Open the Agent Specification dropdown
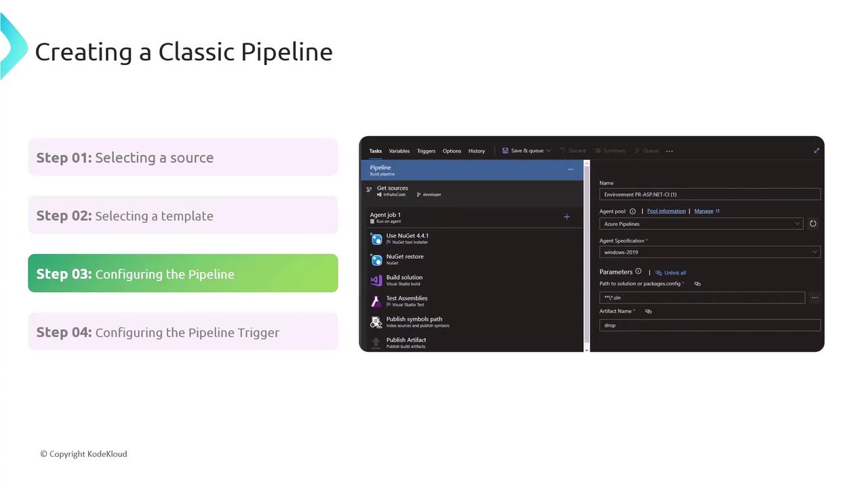This screenshot has width=868, height=488. click(709, 252)
